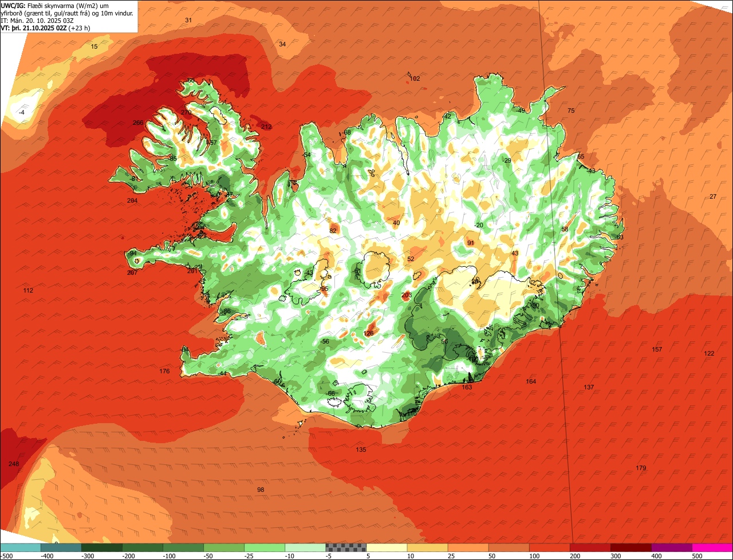Click the map value 31
The image size is (733, 560).
pyautogui.click(x=188, y=20)
